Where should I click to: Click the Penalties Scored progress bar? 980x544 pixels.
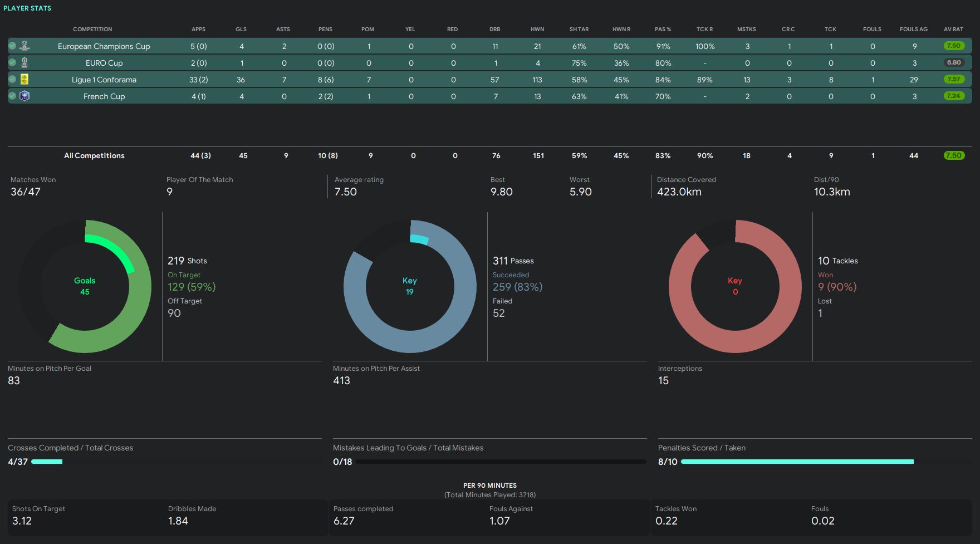tap(797, 462)
